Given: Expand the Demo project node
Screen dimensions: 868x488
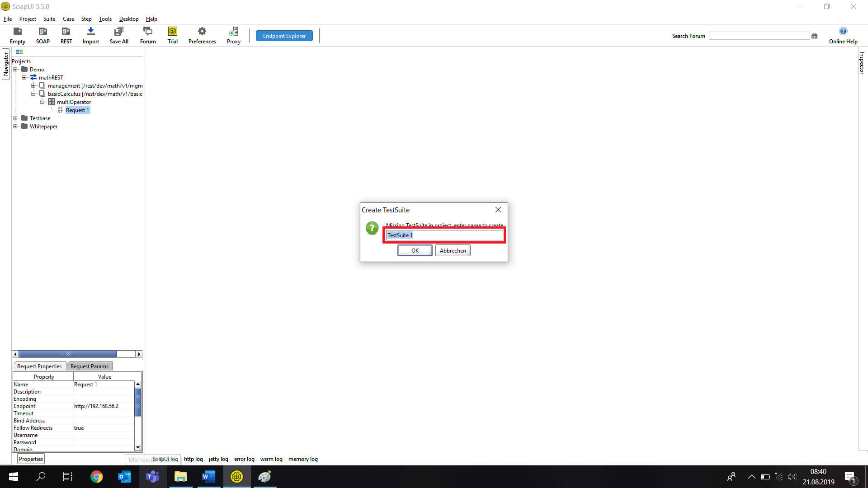Looking at the screenshot, I should 15,69.
